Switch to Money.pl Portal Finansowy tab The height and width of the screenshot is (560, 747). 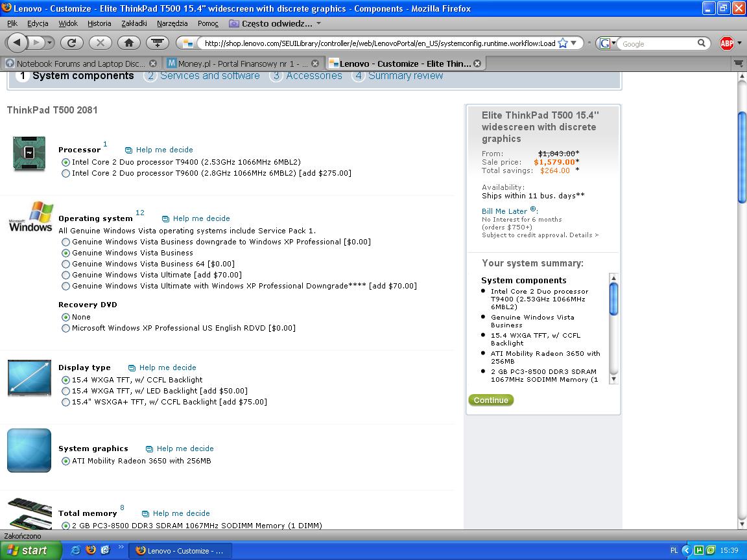[243, 64]
